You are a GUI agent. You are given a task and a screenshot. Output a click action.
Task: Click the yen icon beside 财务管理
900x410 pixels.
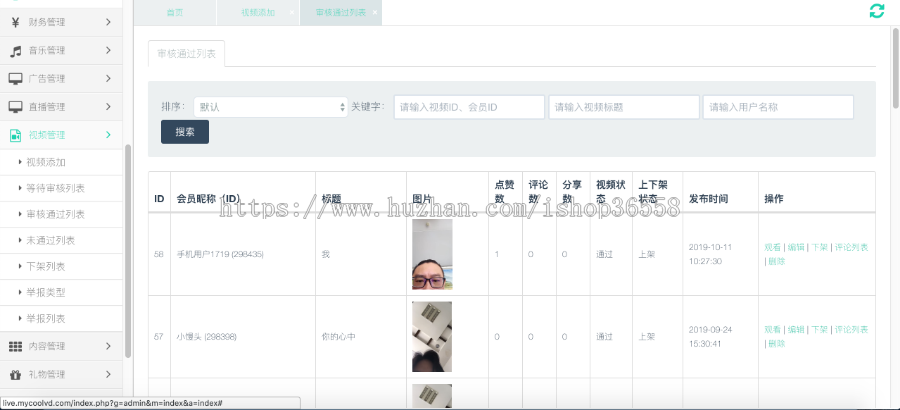click(15, 22)
